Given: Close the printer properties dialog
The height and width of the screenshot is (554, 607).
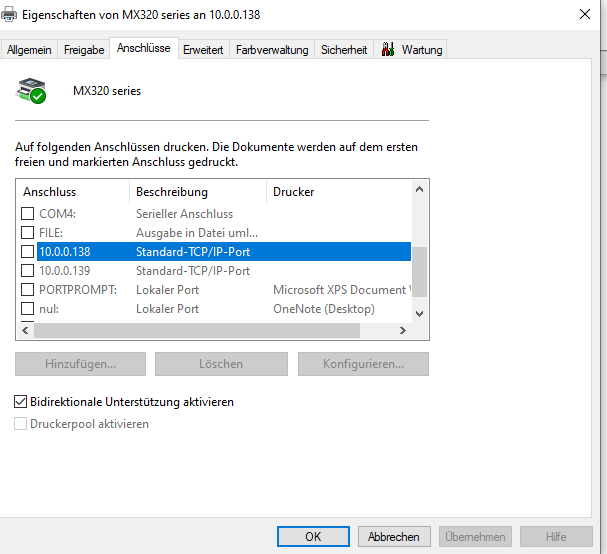Looking at the screenshot, I should (x=585, y=14).
